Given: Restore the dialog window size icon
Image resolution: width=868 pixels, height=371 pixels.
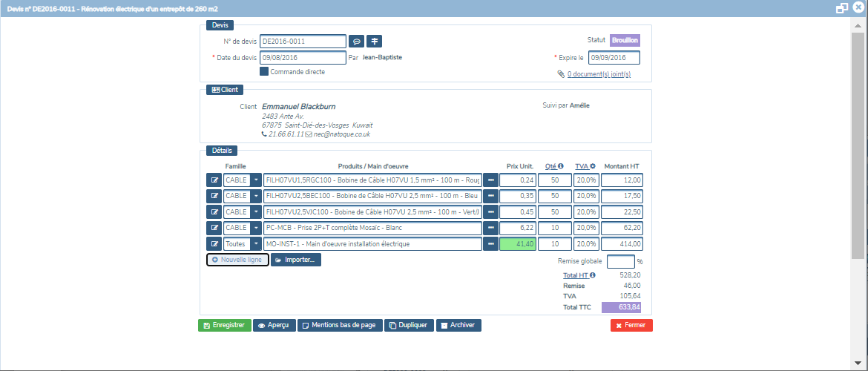Looking at the screenshot, I should coord(841,8).
